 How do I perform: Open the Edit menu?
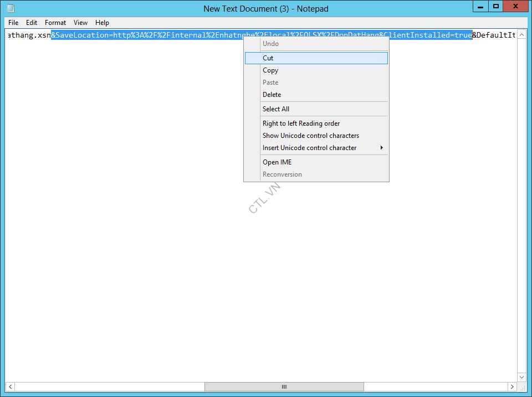click(32, 23)
